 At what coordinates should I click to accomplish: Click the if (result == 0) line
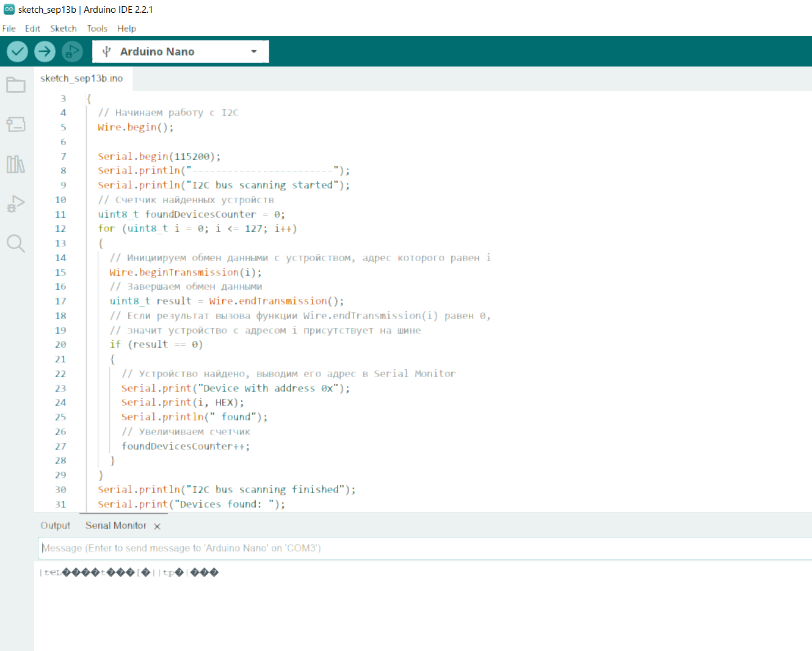[x=156, y=344]
